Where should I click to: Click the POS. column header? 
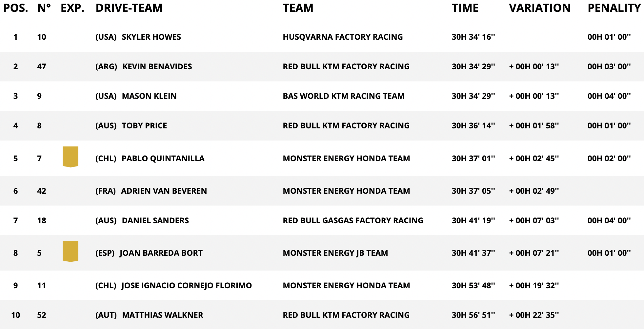coord(16,8)
